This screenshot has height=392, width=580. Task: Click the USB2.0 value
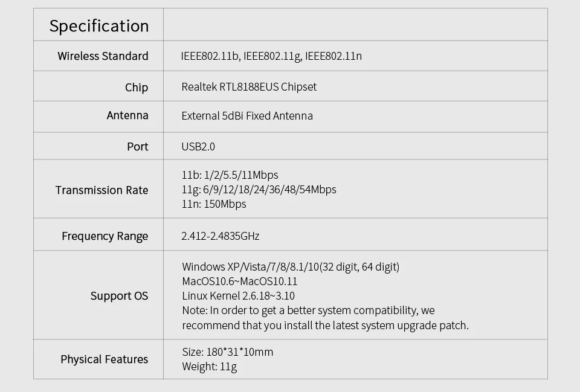[198, 147]
